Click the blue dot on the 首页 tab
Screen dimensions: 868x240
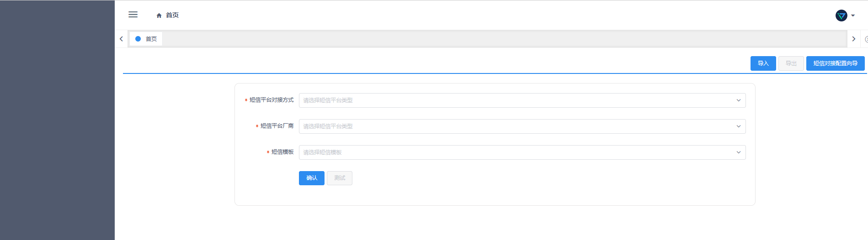pyautogui.click(x=138, y=39)
